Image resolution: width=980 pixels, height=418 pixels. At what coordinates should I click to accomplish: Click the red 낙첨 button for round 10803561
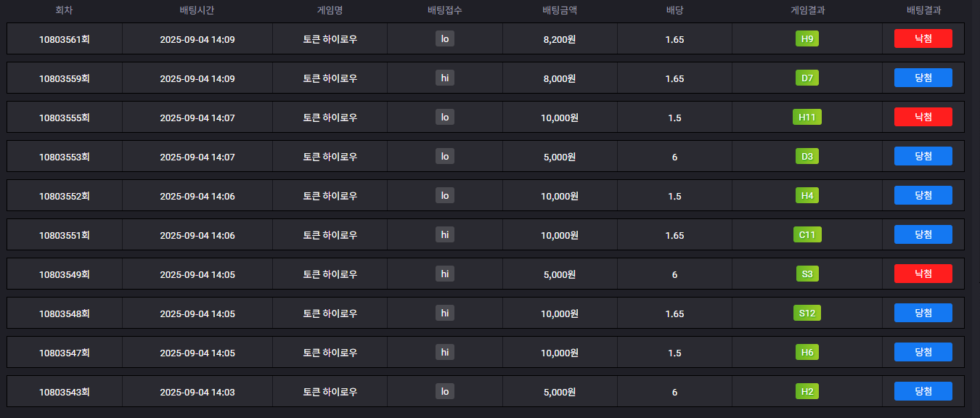tap(923, 38)
